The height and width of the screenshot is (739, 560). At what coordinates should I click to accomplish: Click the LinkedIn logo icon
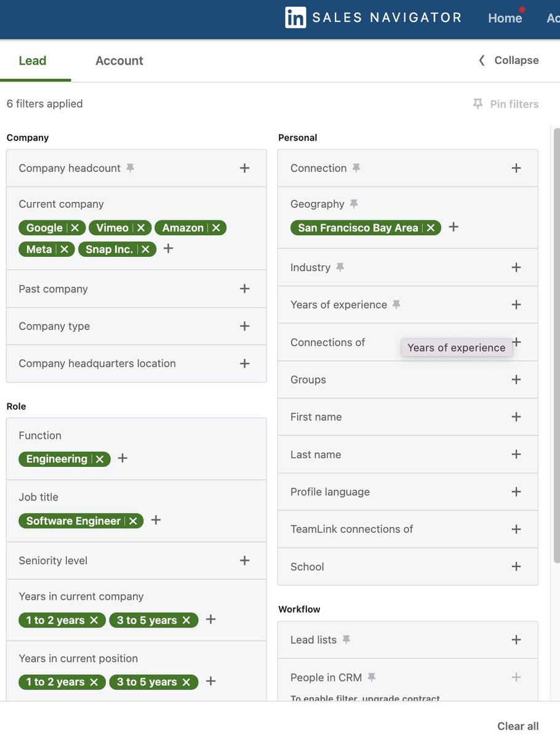coord(295,17)
